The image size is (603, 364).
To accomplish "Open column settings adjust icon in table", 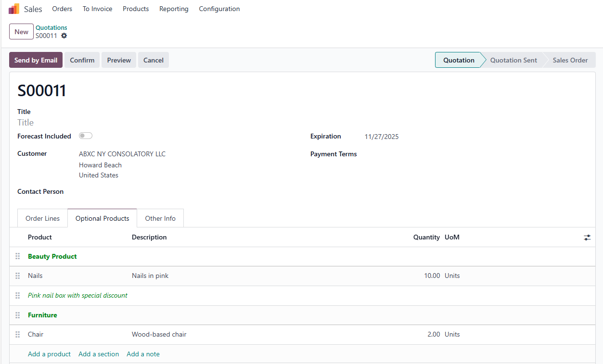I will pyautogui.click(x=587, y=238).
